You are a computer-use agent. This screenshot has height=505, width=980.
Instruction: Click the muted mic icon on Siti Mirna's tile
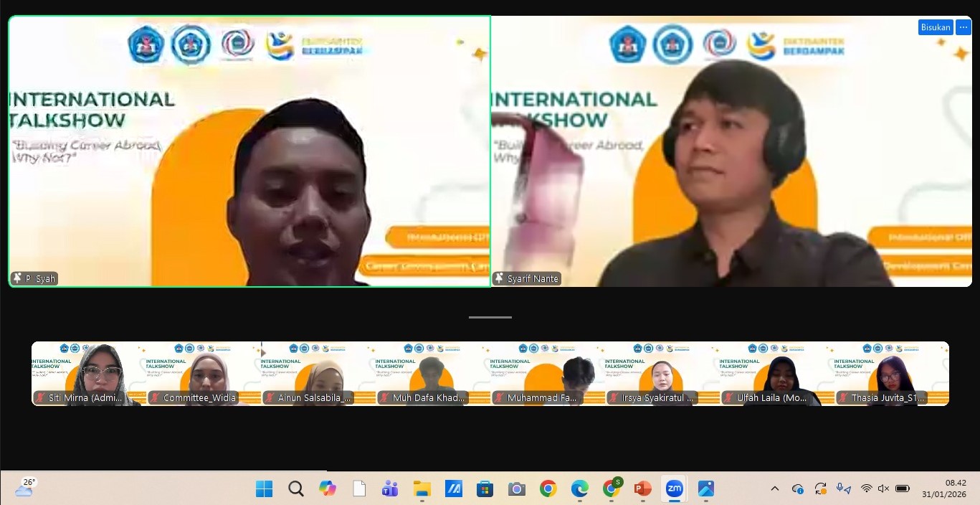(x=40, y=397)
